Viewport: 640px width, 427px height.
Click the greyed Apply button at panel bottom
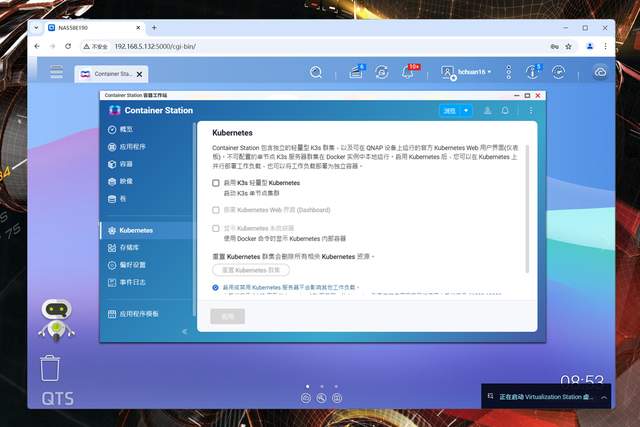point(227,316)
